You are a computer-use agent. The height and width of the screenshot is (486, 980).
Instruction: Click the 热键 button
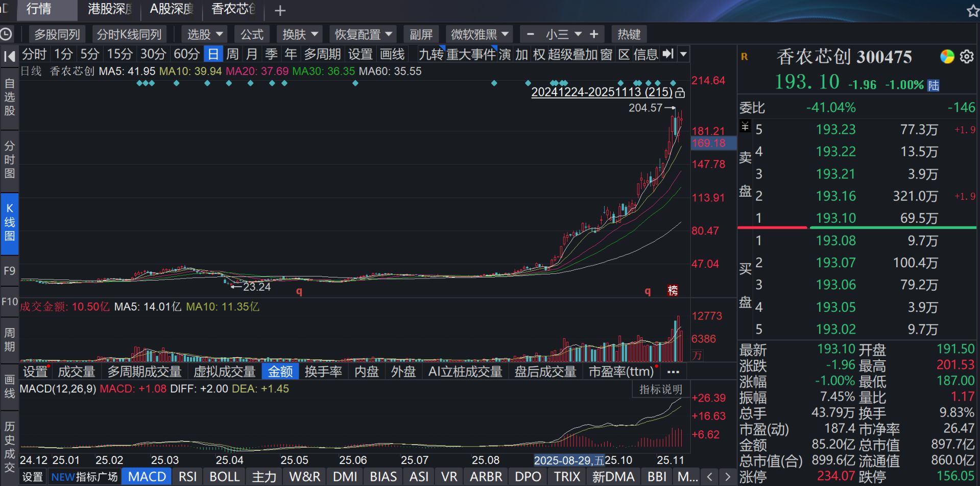(x=630, y=34)
